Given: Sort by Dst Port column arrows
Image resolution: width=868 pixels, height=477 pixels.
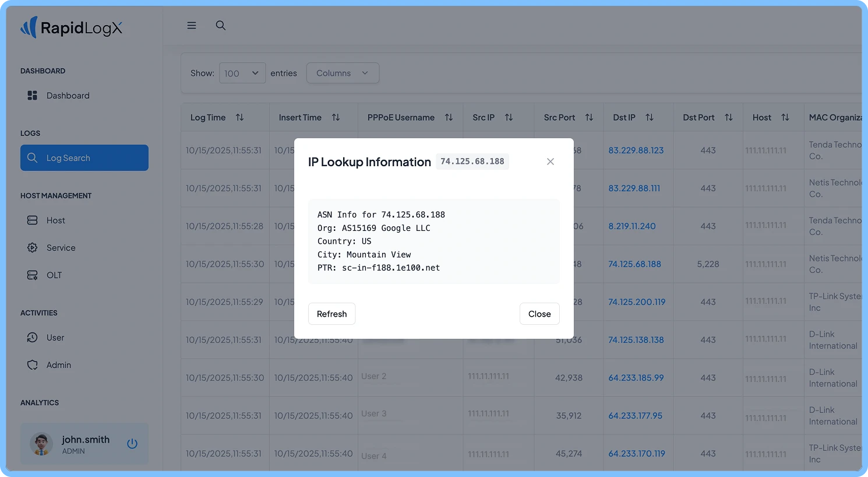Looking at the screenshot, I should (x=728, y=118).
